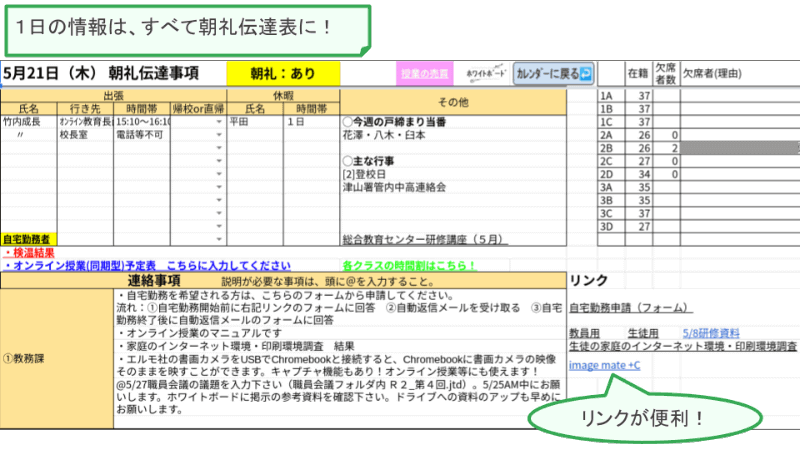Select the 15:10～16:10 time cell

(142, 122)
